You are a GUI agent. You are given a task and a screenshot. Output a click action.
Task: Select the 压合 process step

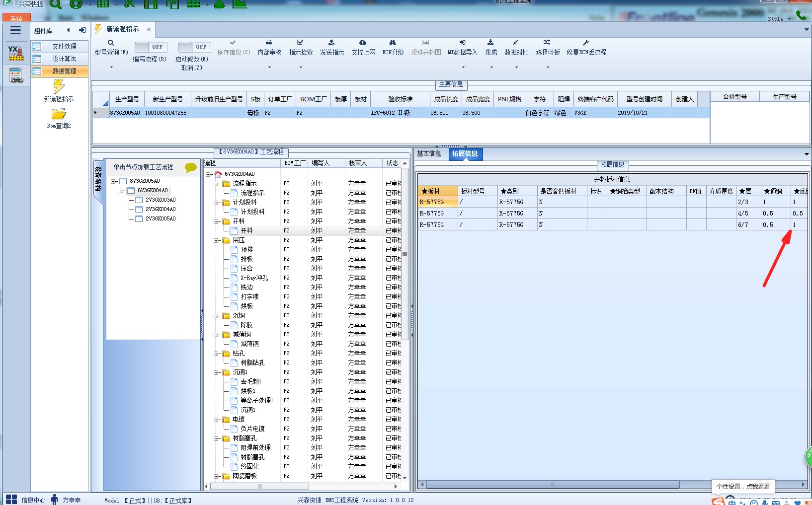click(x=246, y=269)
